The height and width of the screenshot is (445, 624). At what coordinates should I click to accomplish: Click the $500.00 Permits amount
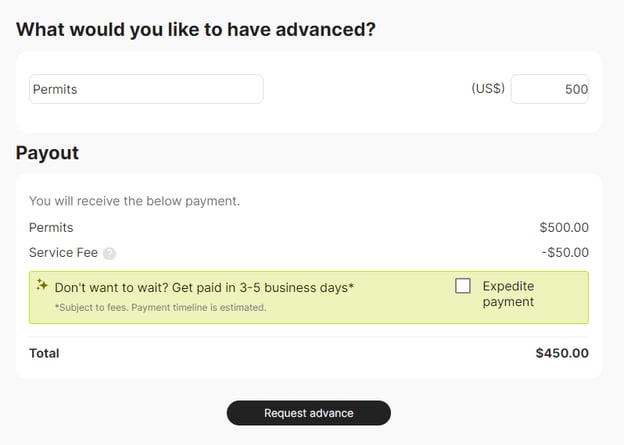[564, 227]
